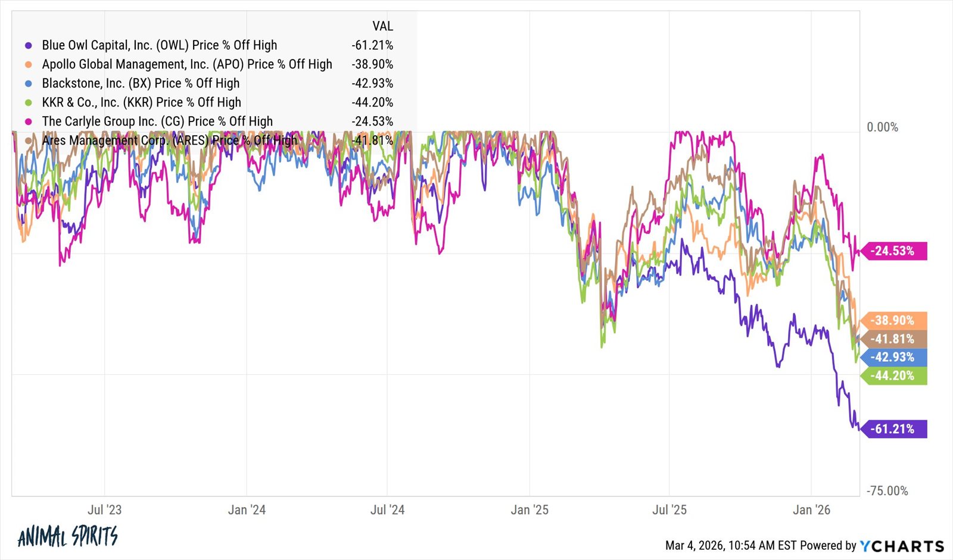Click the Apollo Global Management legend label
This screenshot has width=953, height=560.
(186, 64)
